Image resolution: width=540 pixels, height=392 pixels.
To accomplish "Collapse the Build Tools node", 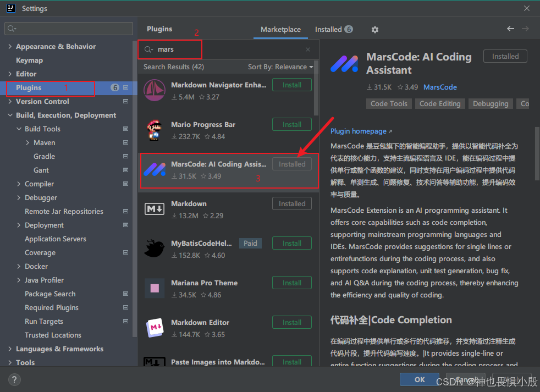I will click(x=19, y=129).
